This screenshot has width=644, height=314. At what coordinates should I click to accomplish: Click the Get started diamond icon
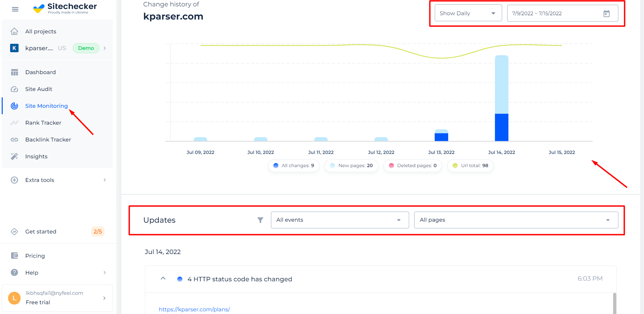[14, 231]
